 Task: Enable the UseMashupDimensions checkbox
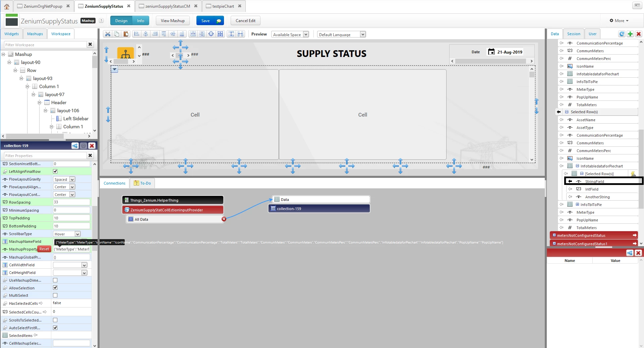tap(55, 280)
